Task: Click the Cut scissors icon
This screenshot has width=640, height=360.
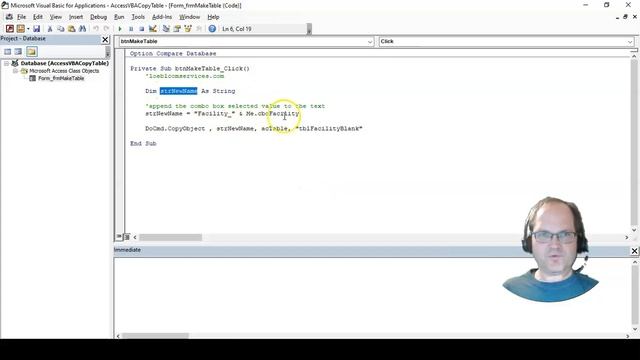Action: pyautogui.click(x=50, y=29)
